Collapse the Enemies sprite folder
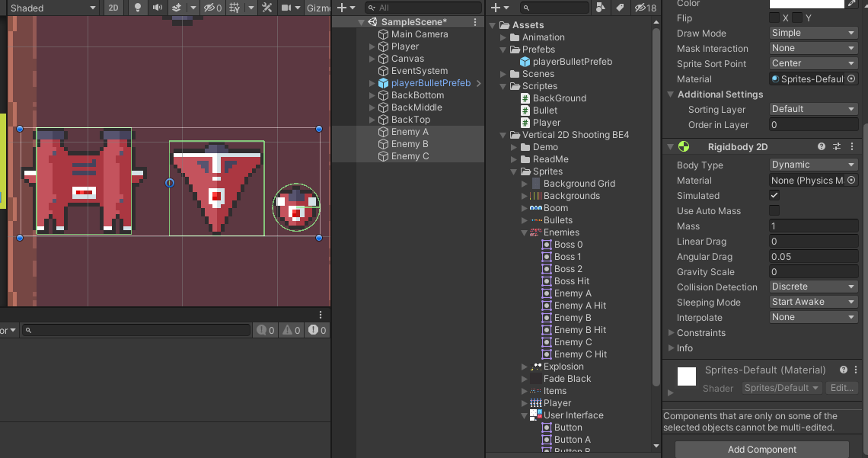This screenshot has width=868, height=458. coord(525,232)
